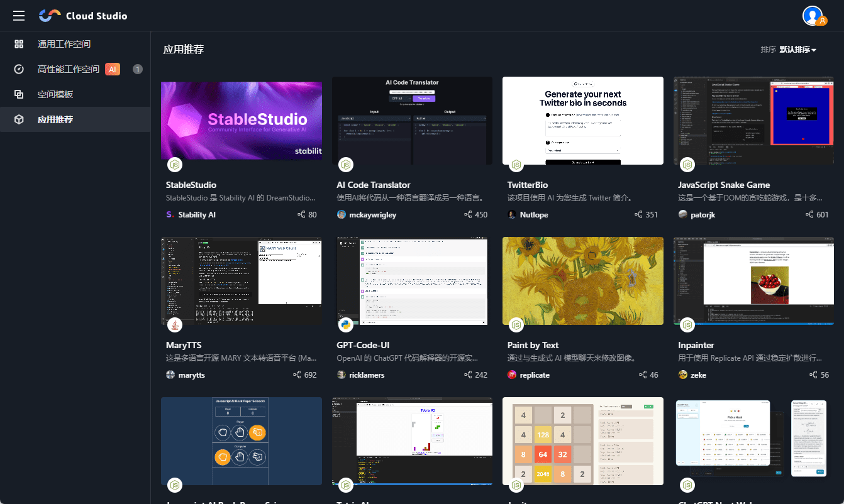
Task: Click the fork icon beside 692
Action: tap(297, 375)
